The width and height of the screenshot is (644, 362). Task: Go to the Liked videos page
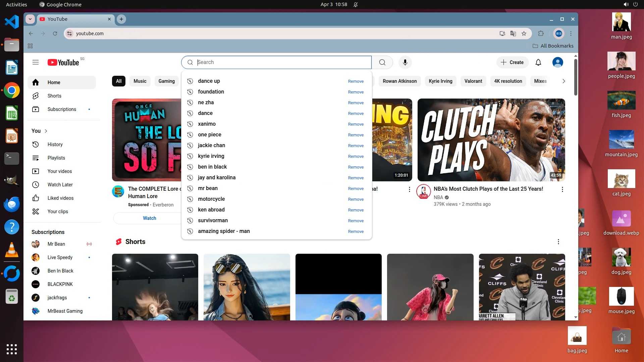pos(60,198)
